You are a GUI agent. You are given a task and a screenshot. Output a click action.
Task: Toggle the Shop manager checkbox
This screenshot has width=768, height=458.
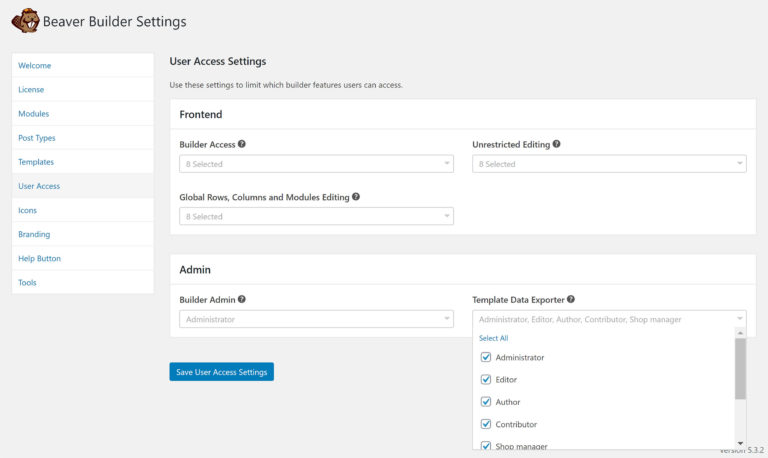486,446
